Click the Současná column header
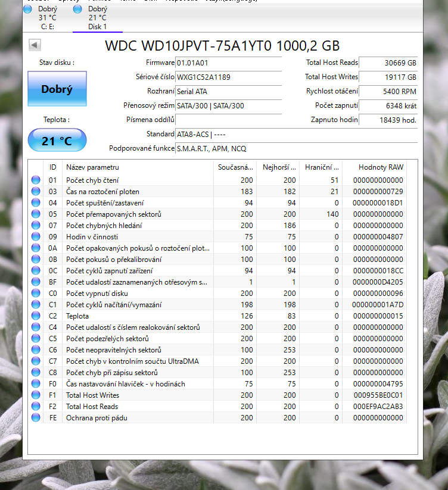 point(235,167)
